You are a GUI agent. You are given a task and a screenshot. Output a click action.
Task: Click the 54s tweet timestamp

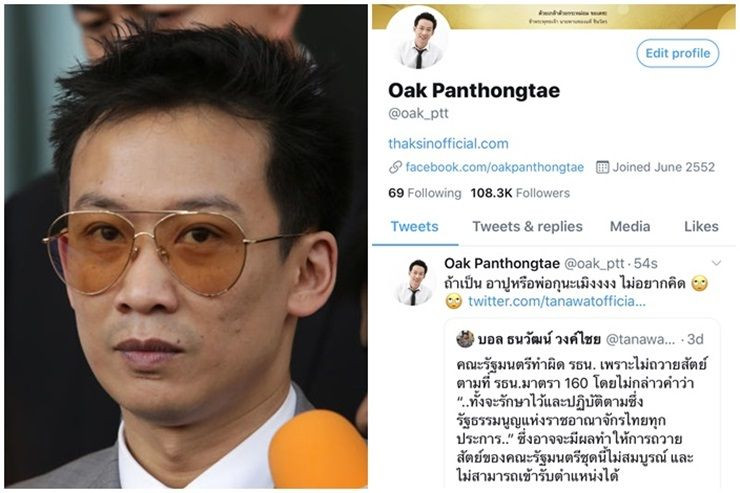646,263
